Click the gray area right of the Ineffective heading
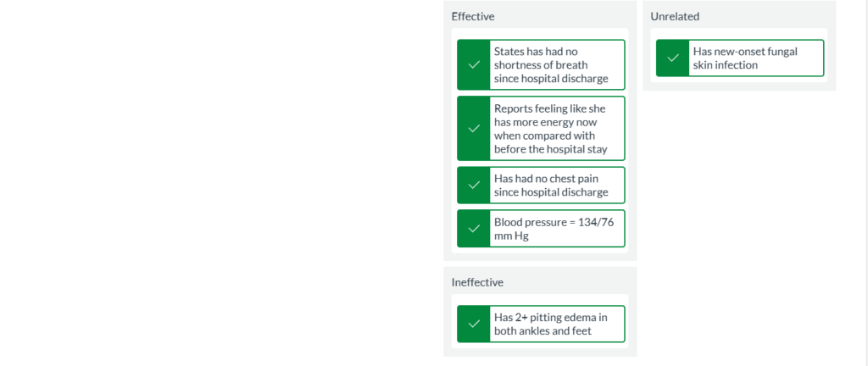868x366 pixels. [x=576, y=282]
